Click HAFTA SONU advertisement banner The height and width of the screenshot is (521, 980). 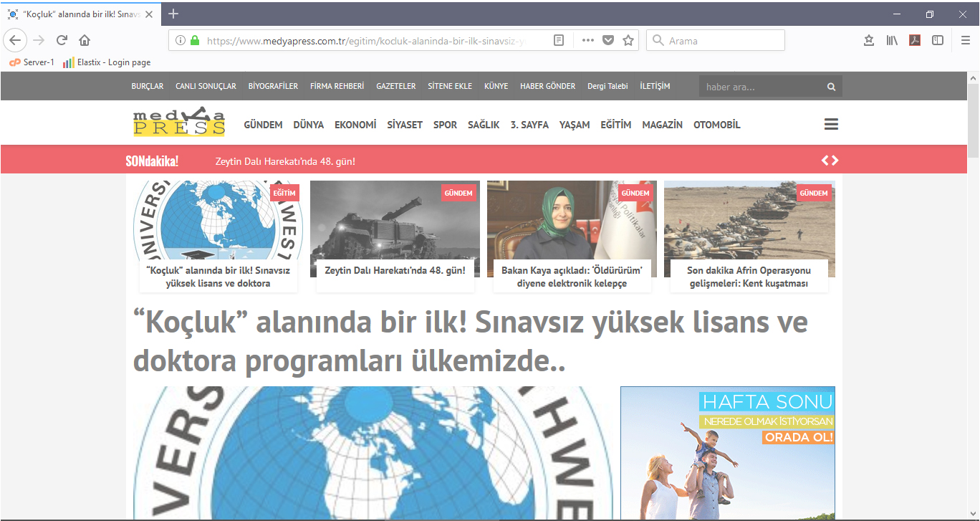click(727, 453)
